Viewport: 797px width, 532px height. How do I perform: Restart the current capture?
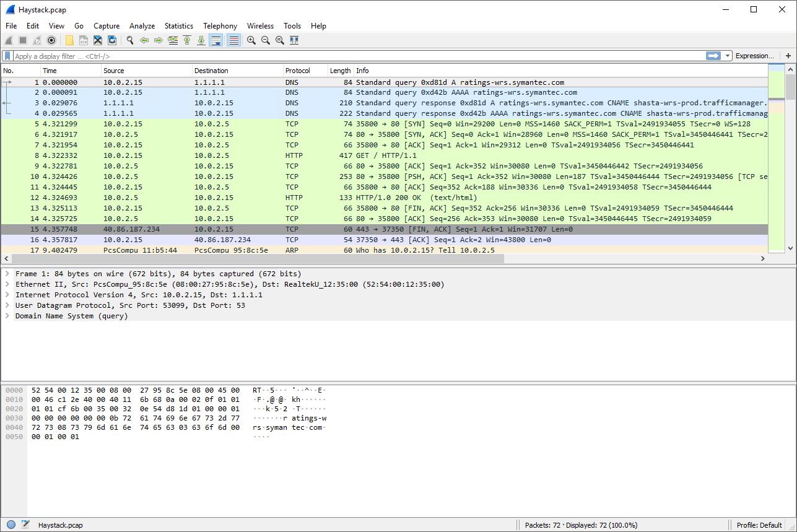point(37,40)
